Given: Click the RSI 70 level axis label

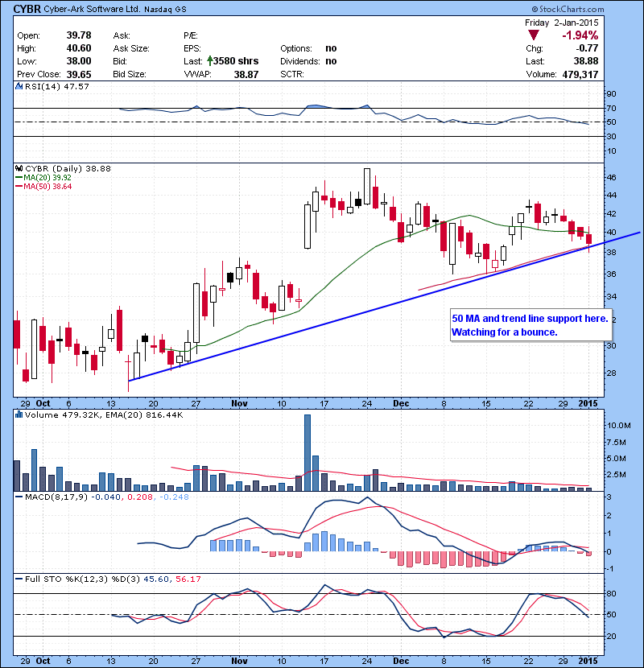Looking at the screenshot, I should click(611, 108).
